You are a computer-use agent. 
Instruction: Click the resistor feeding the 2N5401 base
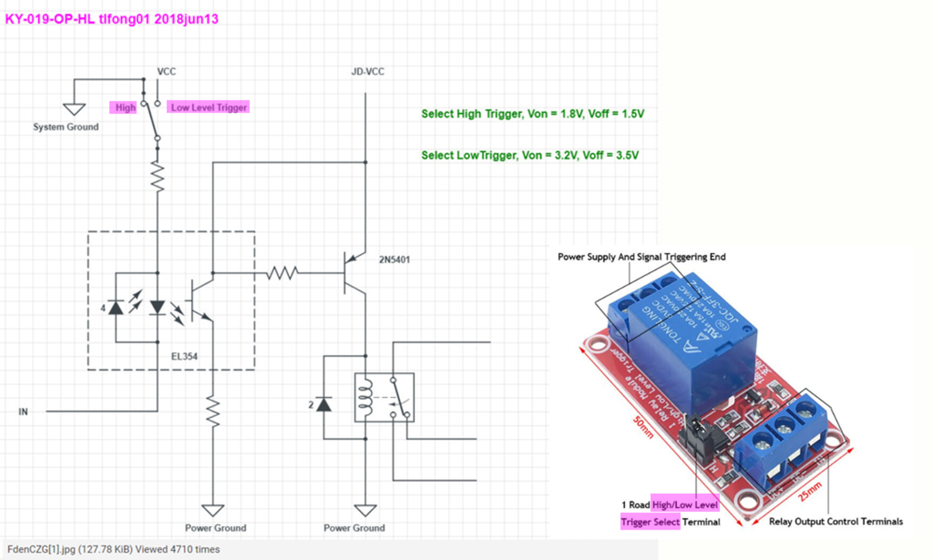click(x=282, y=273)
